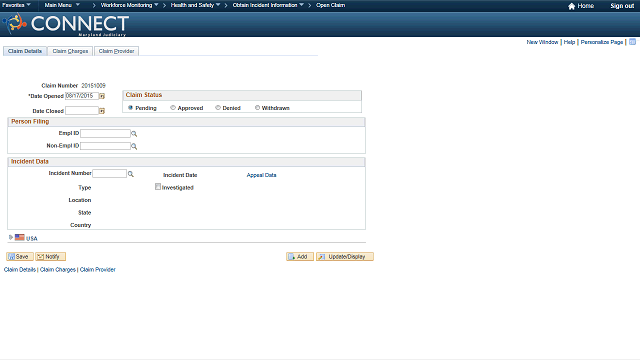Open the Personalize Page link
Screen dimensions: 640x360
click(602, 42)
